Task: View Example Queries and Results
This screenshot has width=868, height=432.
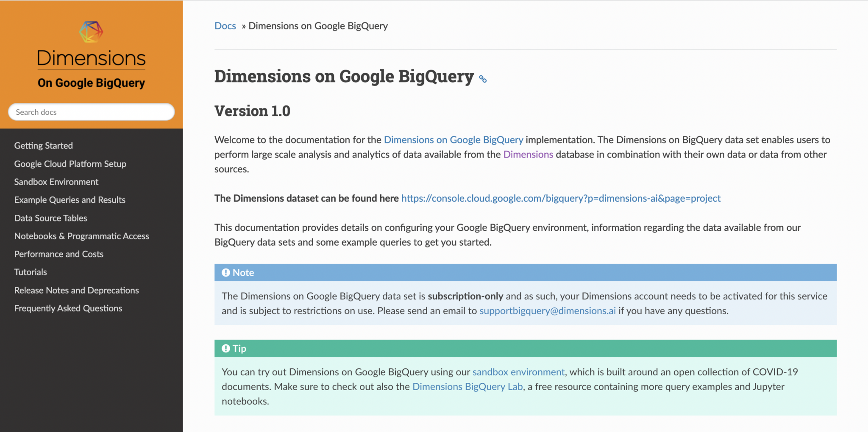Action: pyautogui.click(x=70, y=199)
